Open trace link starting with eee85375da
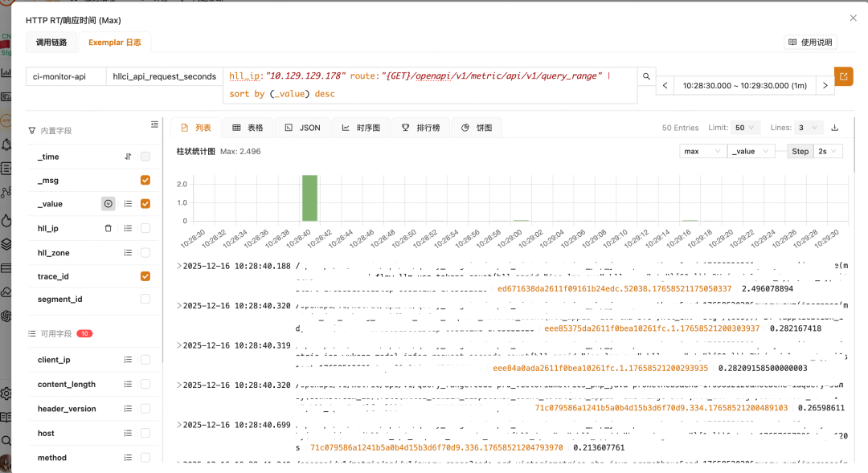The width and height of the screenshot is (868, 473). (652, 328)
